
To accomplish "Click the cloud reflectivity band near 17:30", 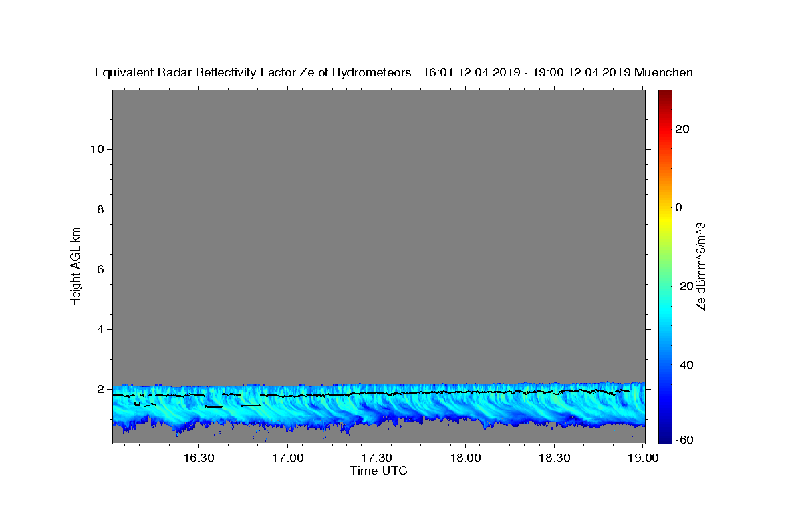I will click(x=376, y=403).
